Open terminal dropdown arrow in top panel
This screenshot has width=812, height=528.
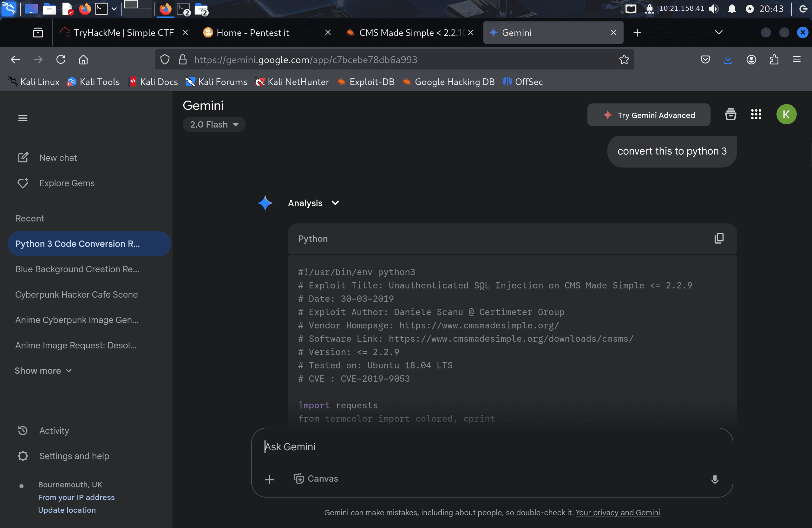tap(114, 9)
